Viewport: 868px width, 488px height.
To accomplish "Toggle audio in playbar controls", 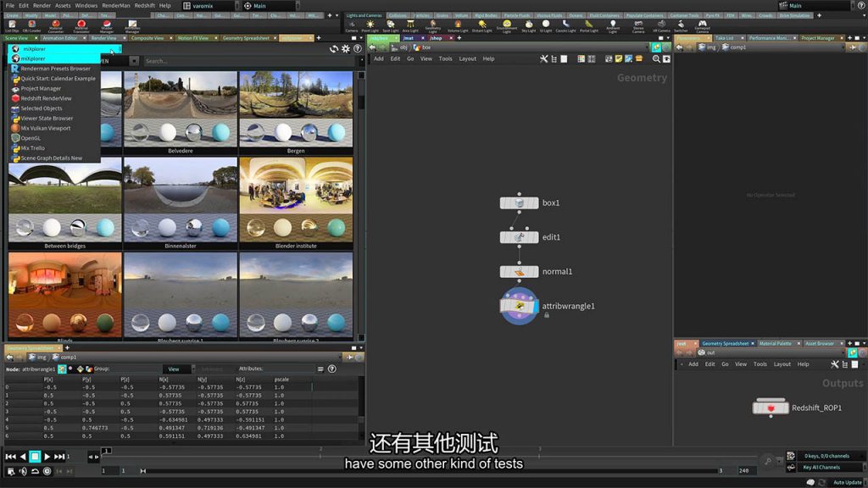I will pos(23,471).
